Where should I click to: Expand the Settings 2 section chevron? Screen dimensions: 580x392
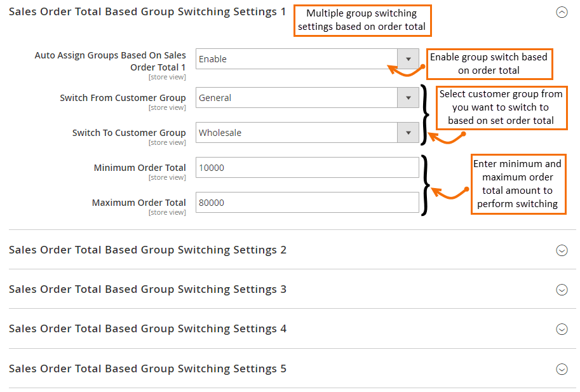pos(562,250)
